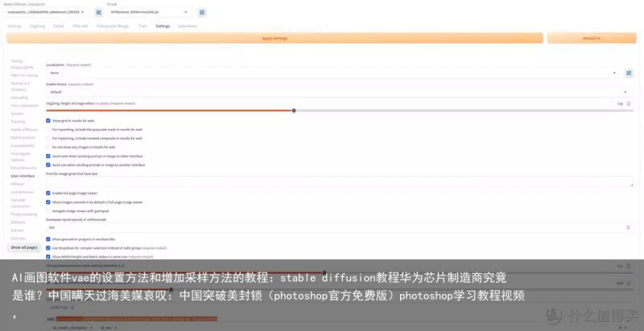Open the PNG Info tab
This screenshot has width=644, height=331.
coord(80,26)
